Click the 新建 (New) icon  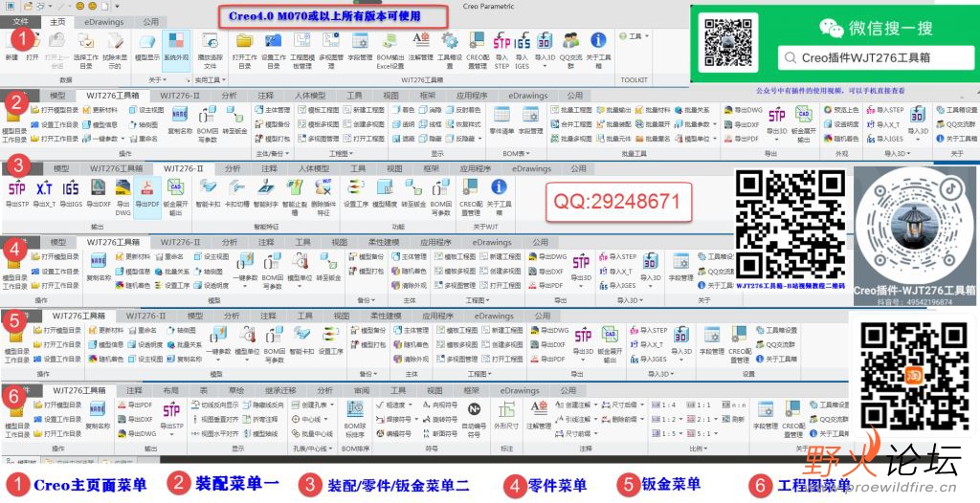coord(11,47)
